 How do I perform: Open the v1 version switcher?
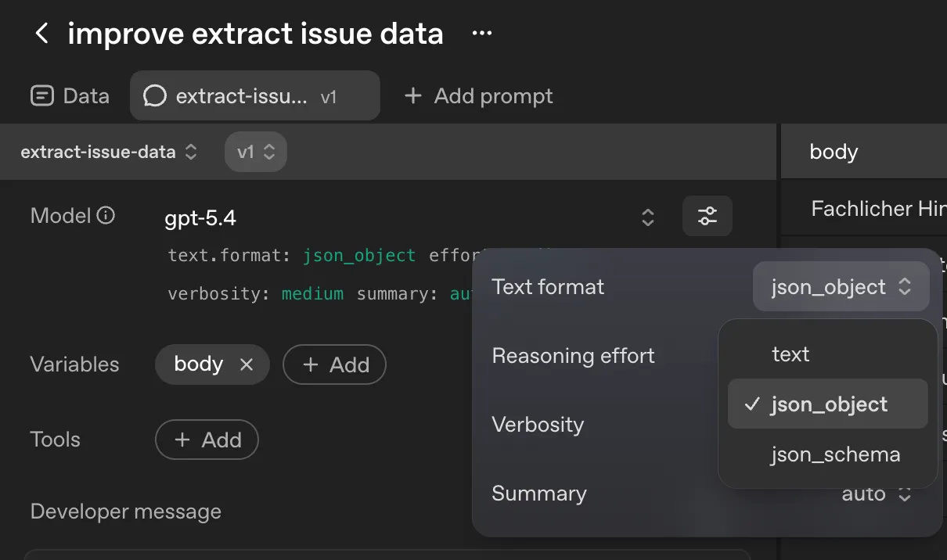[255, 152]
